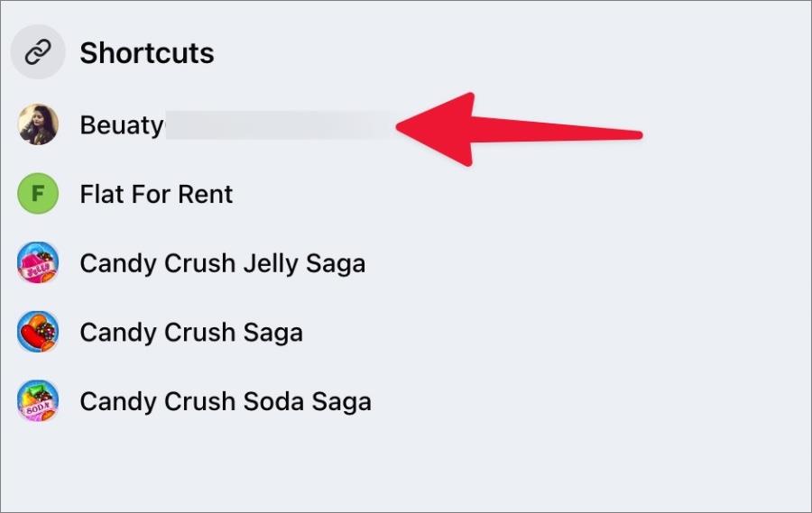The height and width of the screenshot is (513, 812).
Task: Click the green F group icon
Action: pos(38,194)
